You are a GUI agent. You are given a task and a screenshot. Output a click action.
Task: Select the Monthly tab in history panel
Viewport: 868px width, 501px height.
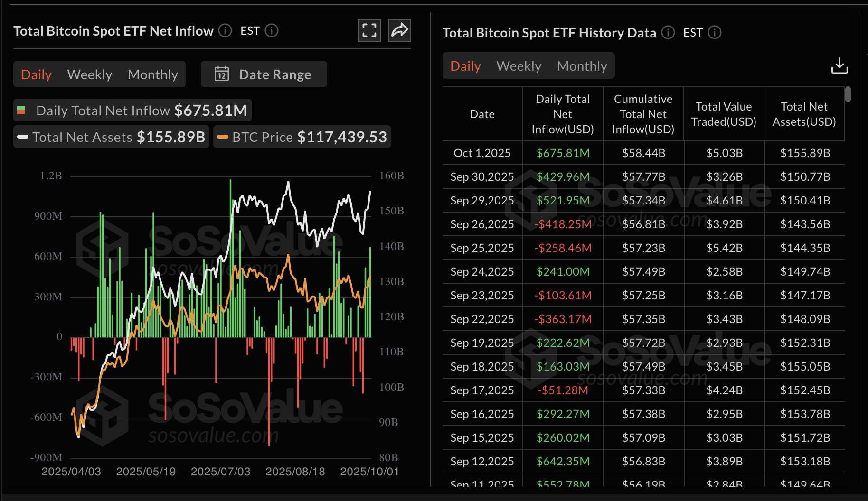[x=582, y=66]
